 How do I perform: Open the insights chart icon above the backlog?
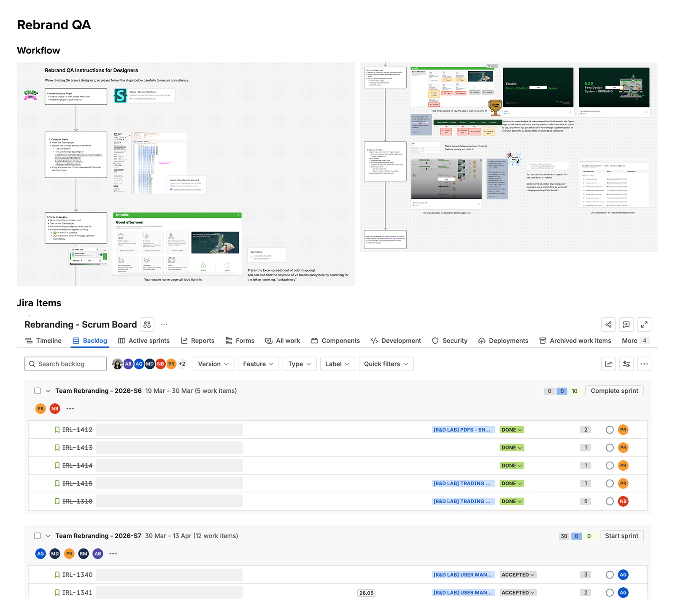click(x=608, y=364)
